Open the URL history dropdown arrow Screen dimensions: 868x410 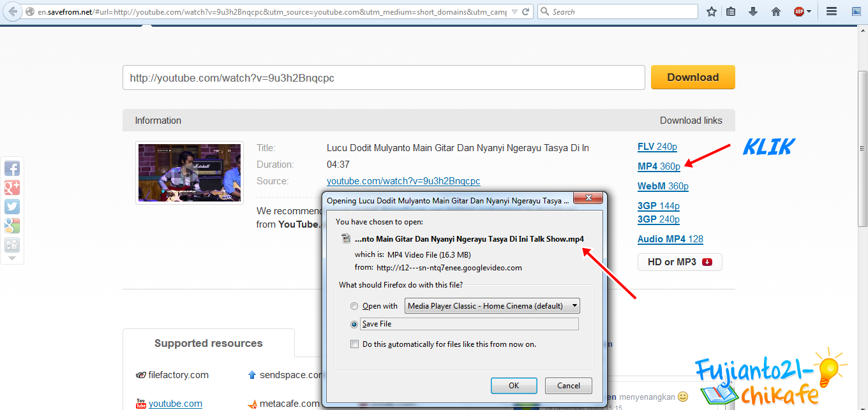click(514, 11)
